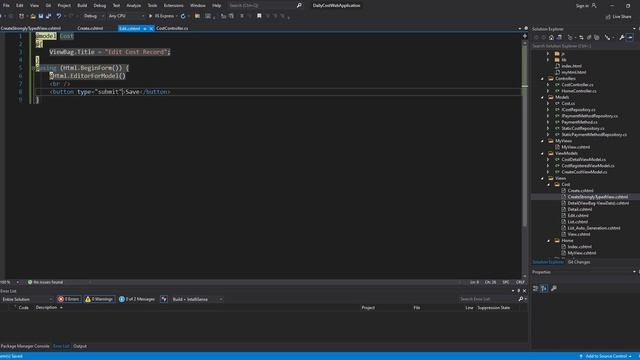Click the Sign in link
The image size is (640, 360).
(x=582, y=6)
